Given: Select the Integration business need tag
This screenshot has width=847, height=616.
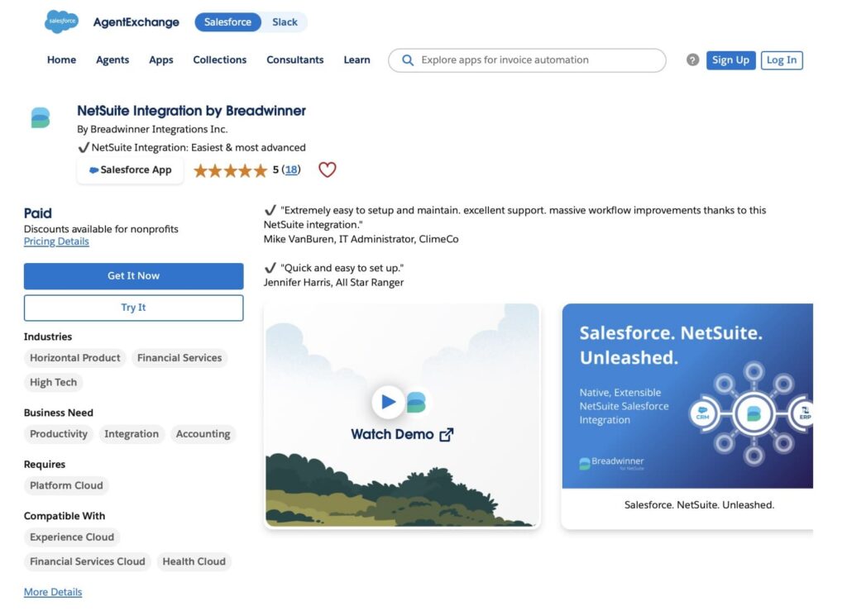Looking at the screenshot, I should click(x=132, y=434).
